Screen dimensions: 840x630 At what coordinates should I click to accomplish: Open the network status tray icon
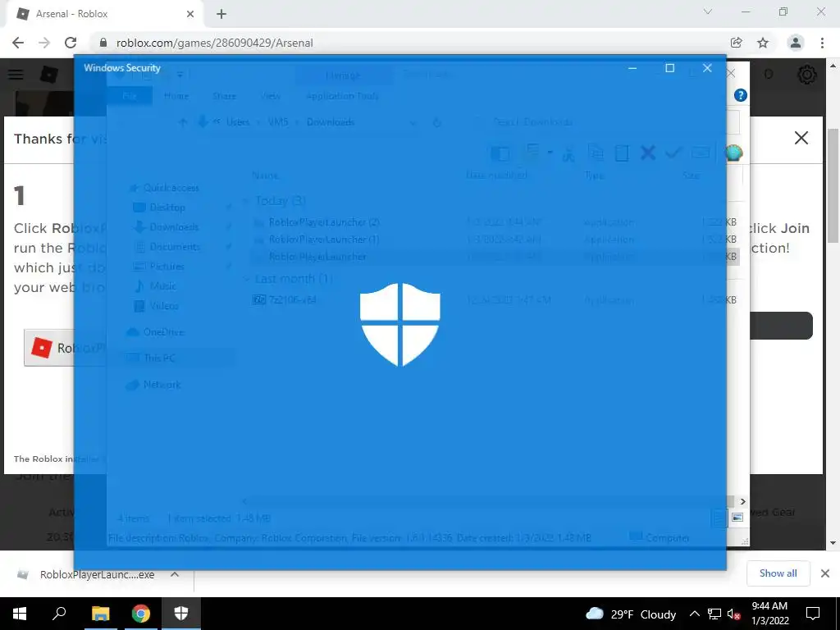(x=714, y=614)
